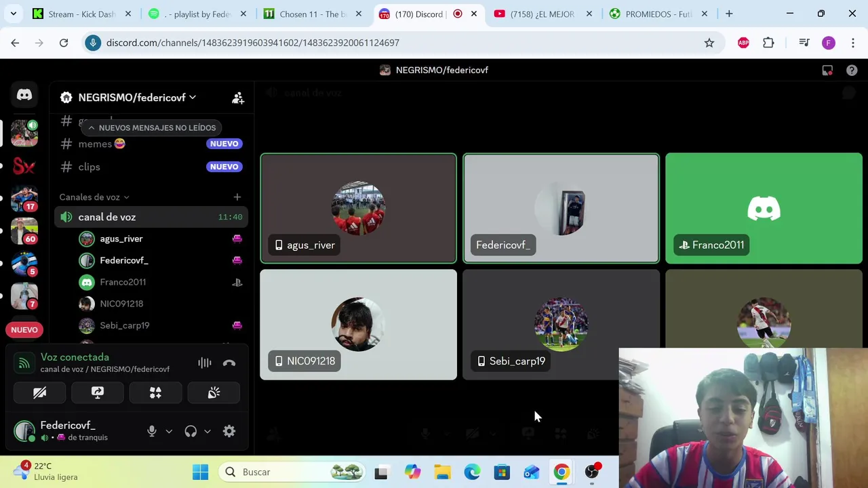This screenshot has width=868, height=488.
Task: Open the clips text channel
Action: click(x=151, y=167)
